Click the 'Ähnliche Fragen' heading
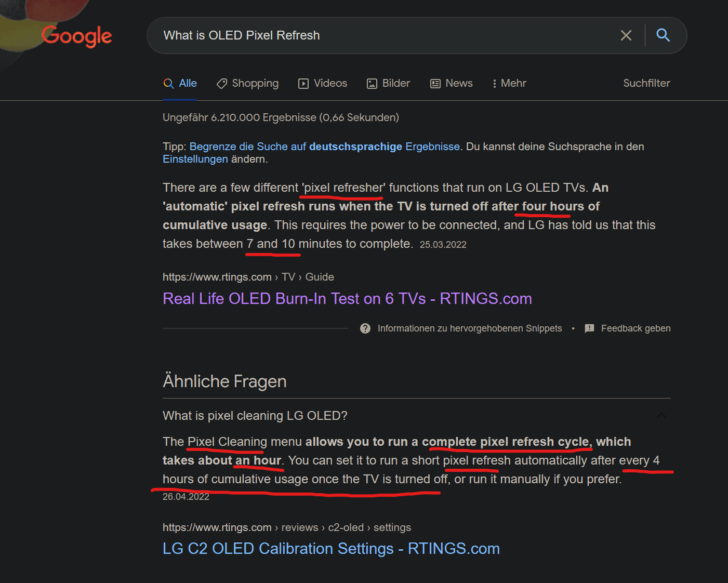This screenshot has height=583, width=728. 224,381
